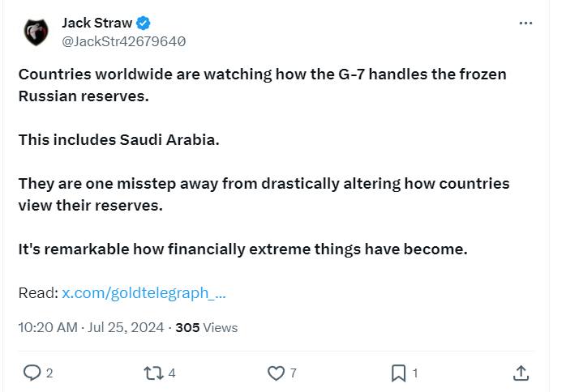The image size is (566, 392).
Task: Click the Jack Straw display name
Action: [x=96, y=23]
